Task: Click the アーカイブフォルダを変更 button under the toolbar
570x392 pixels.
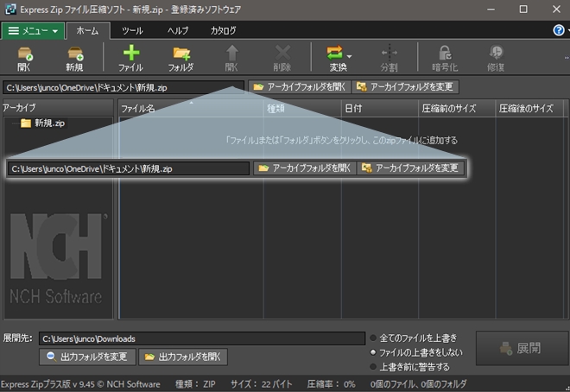Action: [405, 87]
